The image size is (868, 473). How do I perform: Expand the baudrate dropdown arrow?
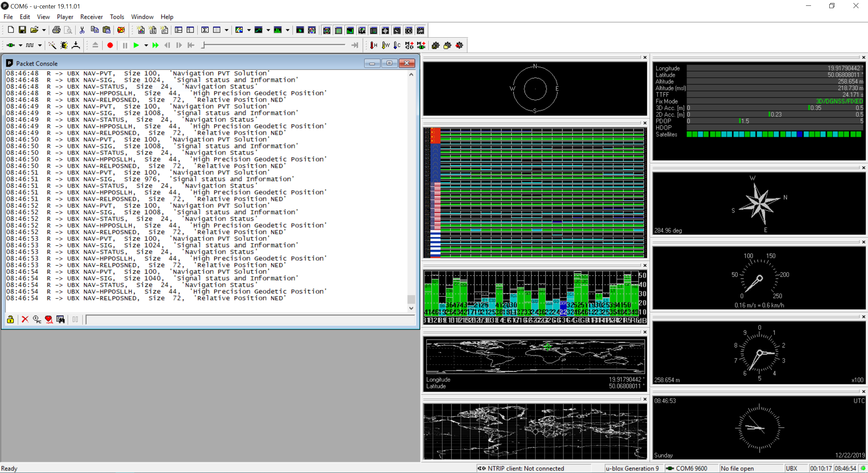(x=40, y=45)
